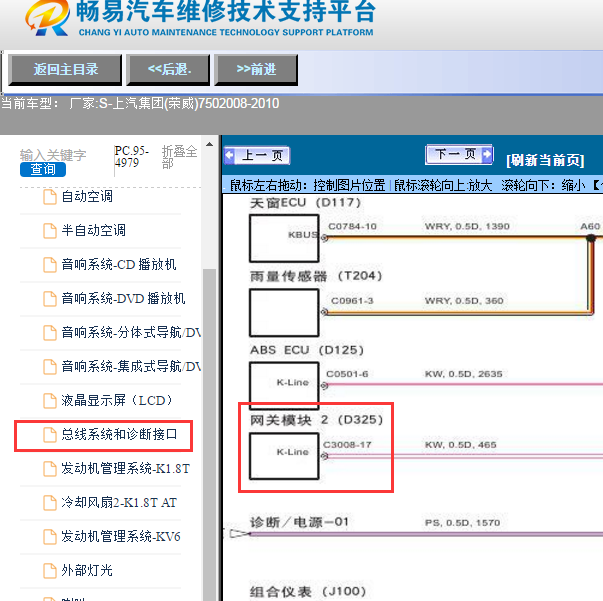
Task: Open 液晶显示屏（LCD）item
Action: click(117, 401)
